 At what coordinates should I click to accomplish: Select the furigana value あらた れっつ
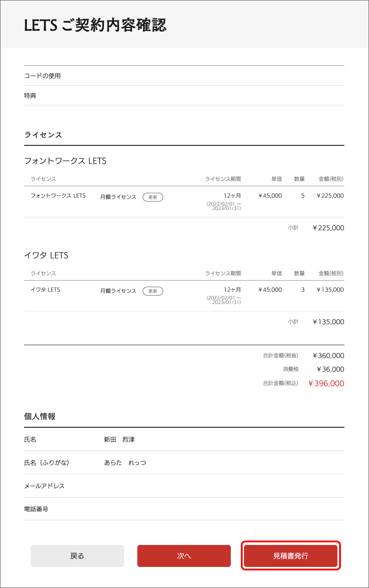(125, 463)
